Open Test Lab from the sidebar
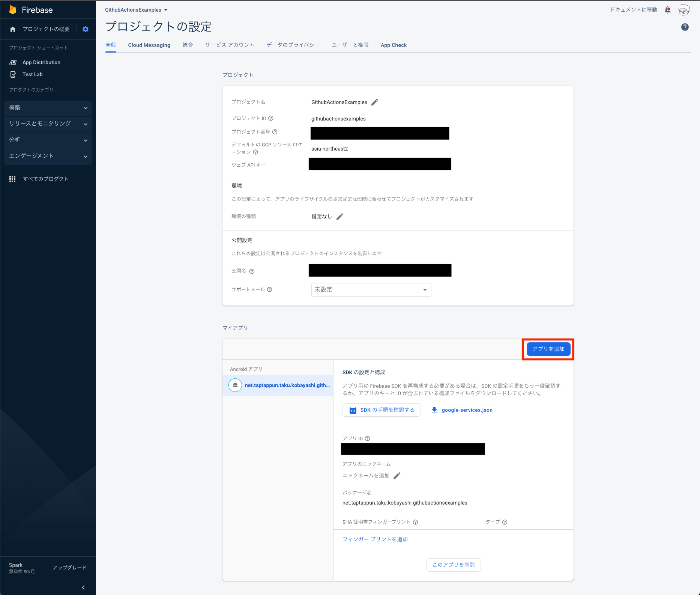This screenshot has width=700, height=595. (x=33, y=74)
